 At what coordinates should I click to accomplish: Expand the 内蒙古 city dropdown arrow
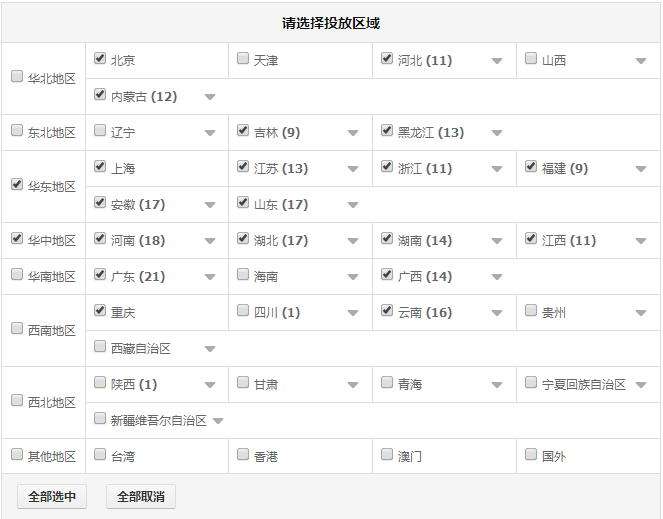[x=210, y=97]
